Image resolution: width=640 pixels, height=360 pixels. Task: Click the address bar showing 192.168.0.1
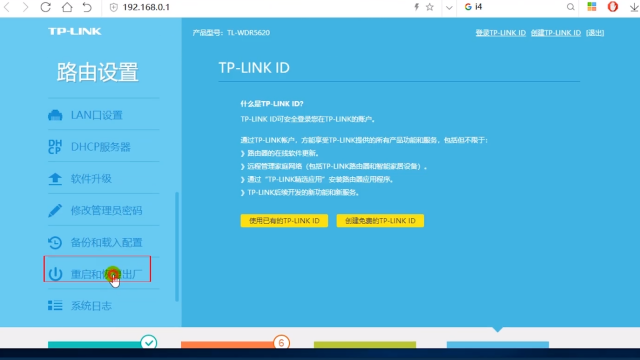tap(146, 7)
